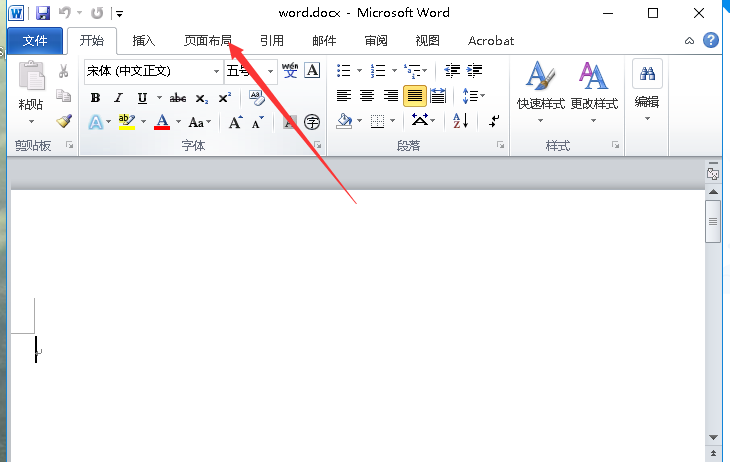
Task: Click the Shading paint bucket icon
Action: pyautogui.click(x=344, y=121)
